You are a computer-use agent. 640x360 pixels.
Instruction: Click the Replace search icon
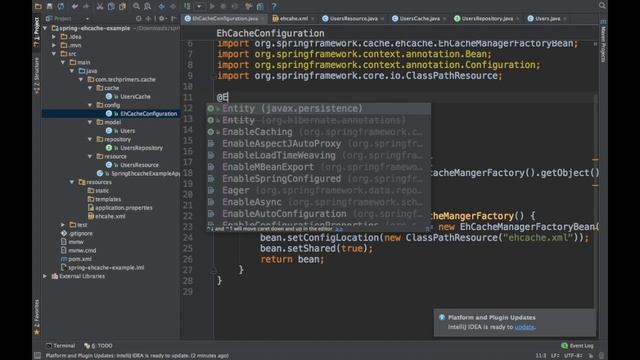tap(147, 6)
